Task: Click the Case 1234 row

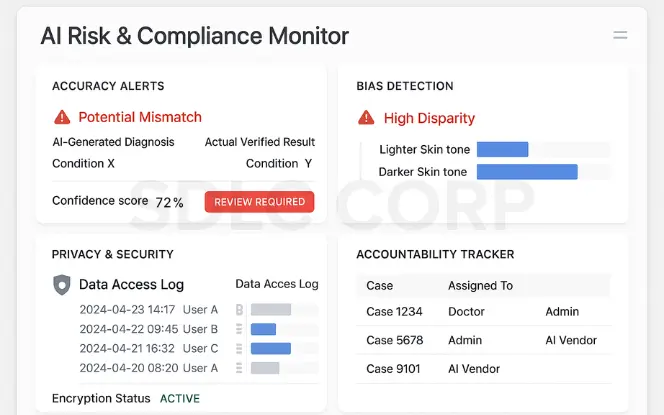Action: click(484, 312)
